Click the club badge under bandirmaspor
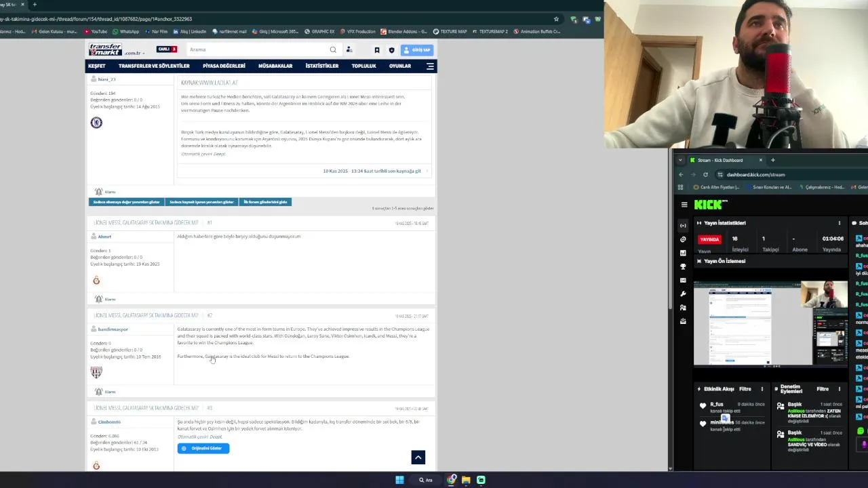This screenshot has height=488, width=868. (x=96, y=372)
